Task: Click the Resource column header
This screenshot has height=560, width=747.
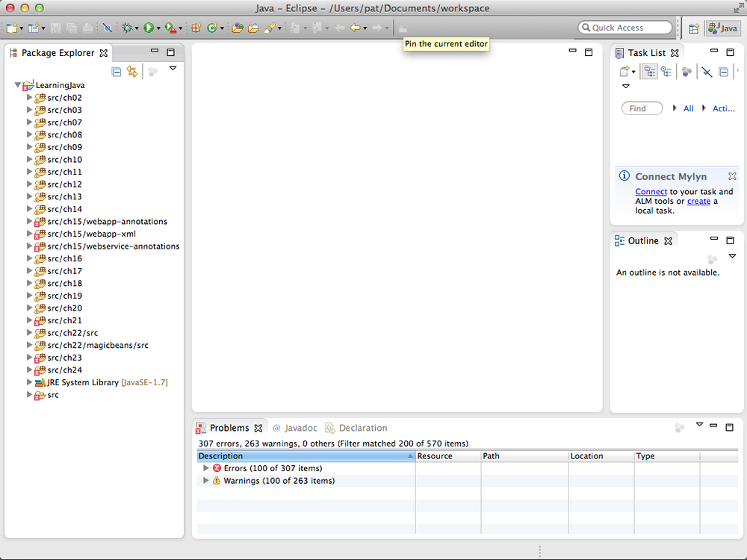Action: [x=447, y=455]
